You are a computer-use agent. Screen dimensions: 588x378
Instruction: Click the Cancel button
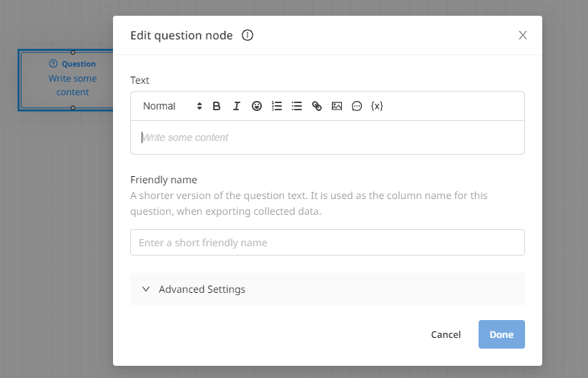coord(446,334)
